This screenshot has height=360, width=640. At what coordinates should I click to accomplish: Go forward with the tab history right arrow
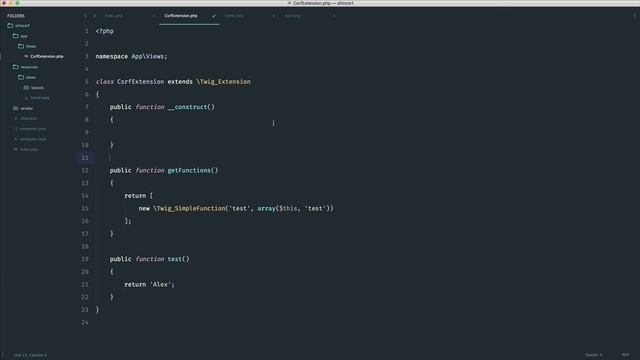(x=94, y=16)
